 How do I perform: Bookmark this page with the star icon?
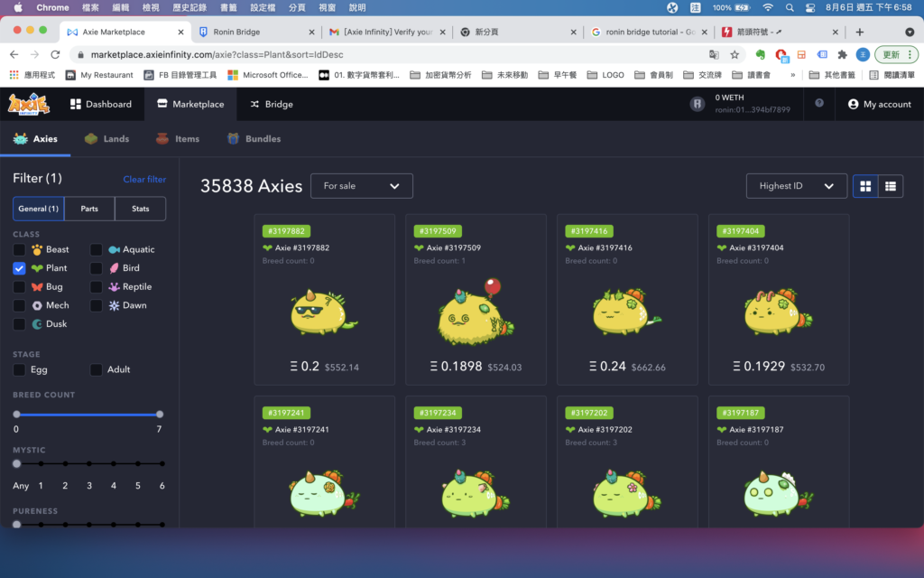tap(735, 54)
